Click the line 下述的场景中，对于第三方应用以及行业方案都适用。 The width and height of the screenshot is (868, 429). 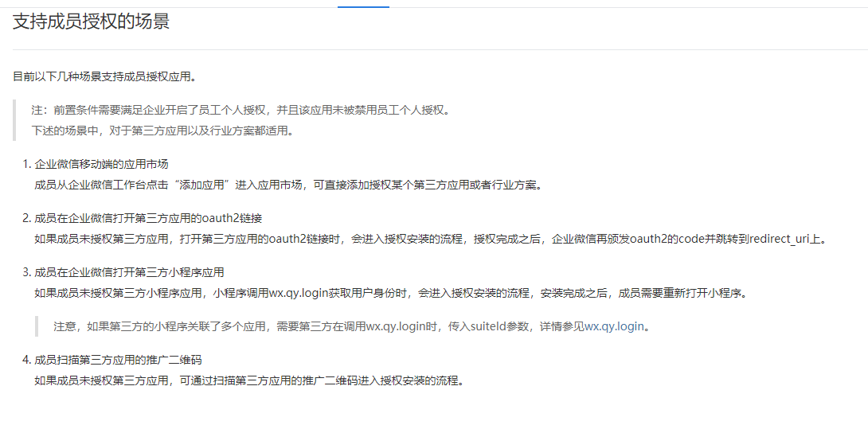pos(162,131)
